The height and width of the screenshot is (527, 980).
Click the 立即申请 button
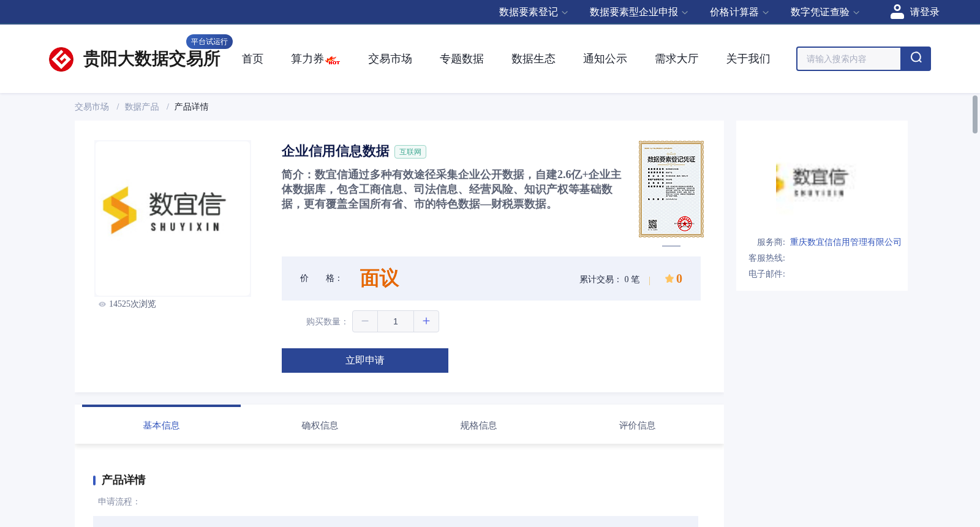point(365,361)
